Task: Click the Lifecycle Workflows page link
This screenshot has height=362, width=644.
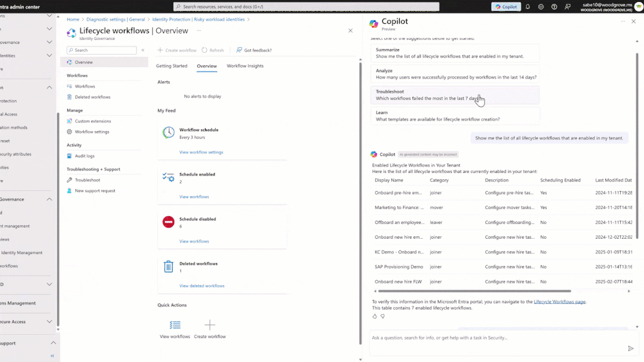Action: coord(560,301)
